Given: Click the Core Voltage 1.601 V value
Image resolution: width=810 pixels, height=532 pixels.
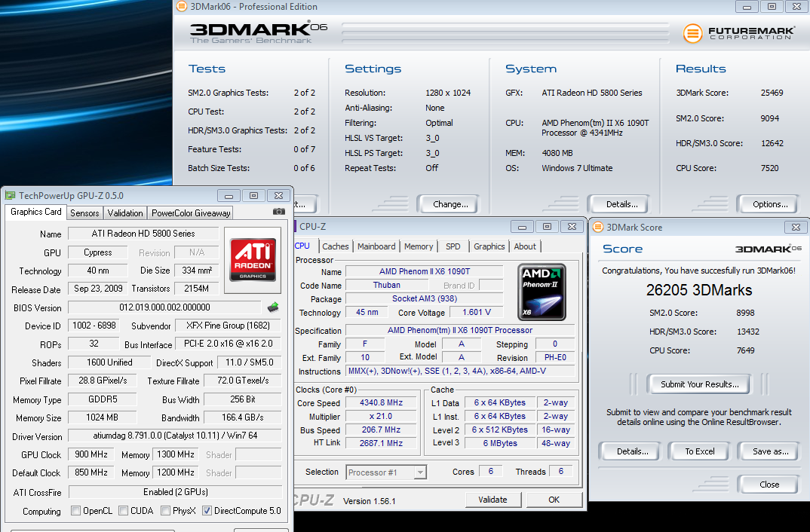Looking at the screenshot, I should tap(477, 312).
